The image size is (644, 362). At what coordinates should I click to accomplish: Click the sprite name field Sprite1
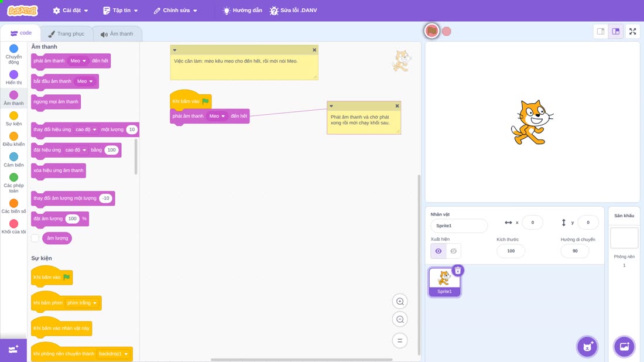459,226
